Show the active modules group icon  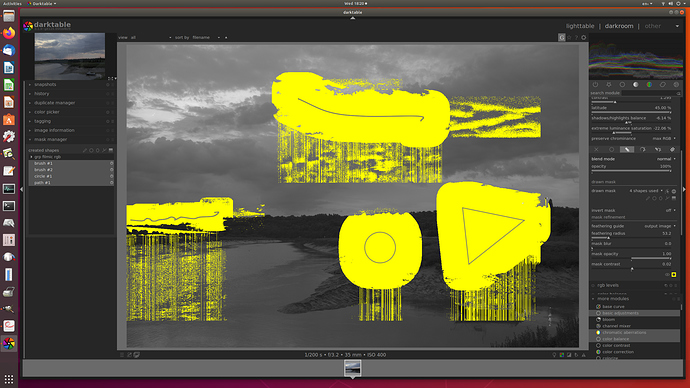click(595, 84)
